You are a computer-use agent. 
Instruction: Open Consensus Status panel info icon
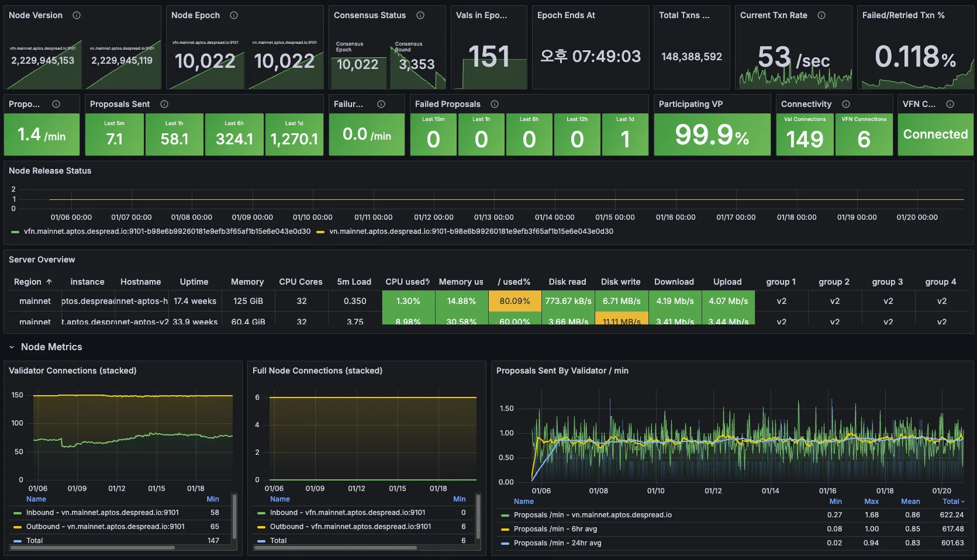coord(420,15)
